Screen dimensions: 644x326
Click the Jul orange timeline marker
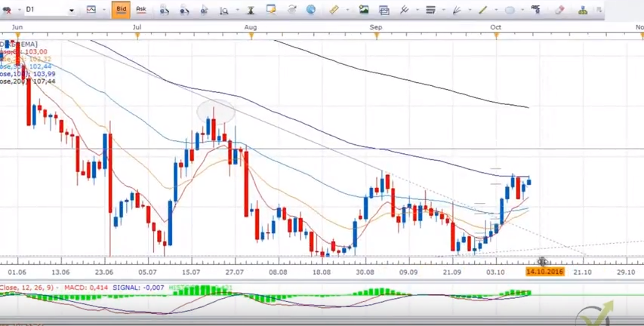[137, 36]
